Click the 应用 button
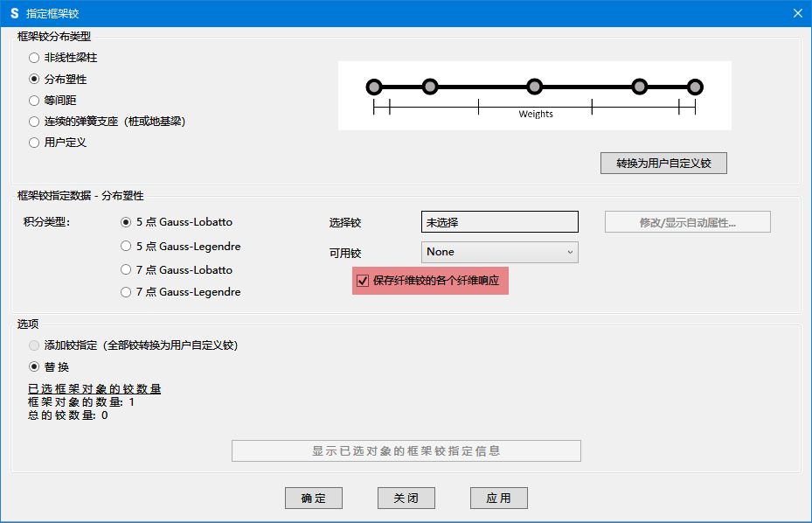 498,498
